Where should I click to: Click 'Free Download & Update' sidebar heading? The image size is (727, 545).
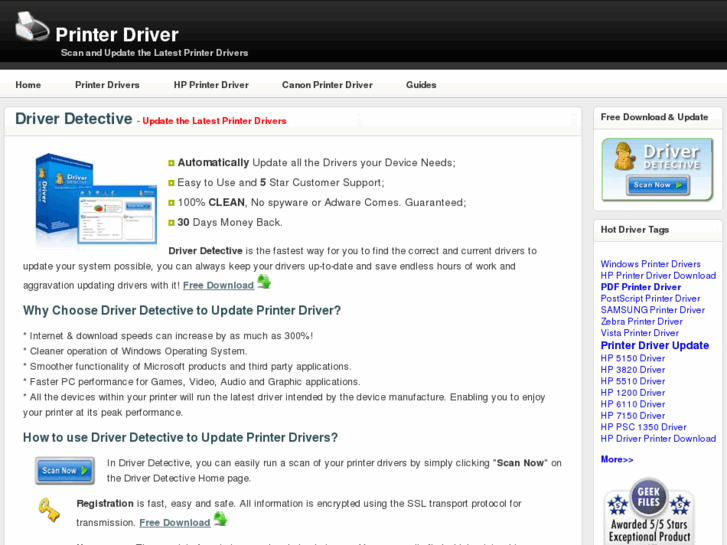click(654, 117)
